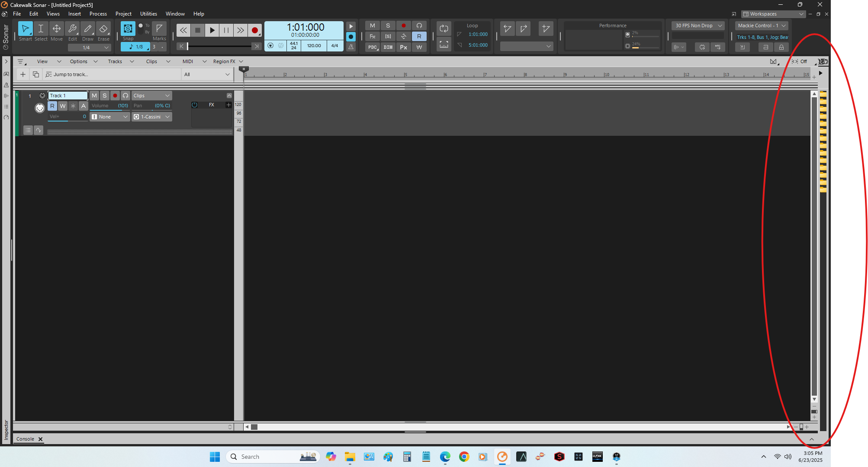Click the duplicate track icon

click(36, 74)
